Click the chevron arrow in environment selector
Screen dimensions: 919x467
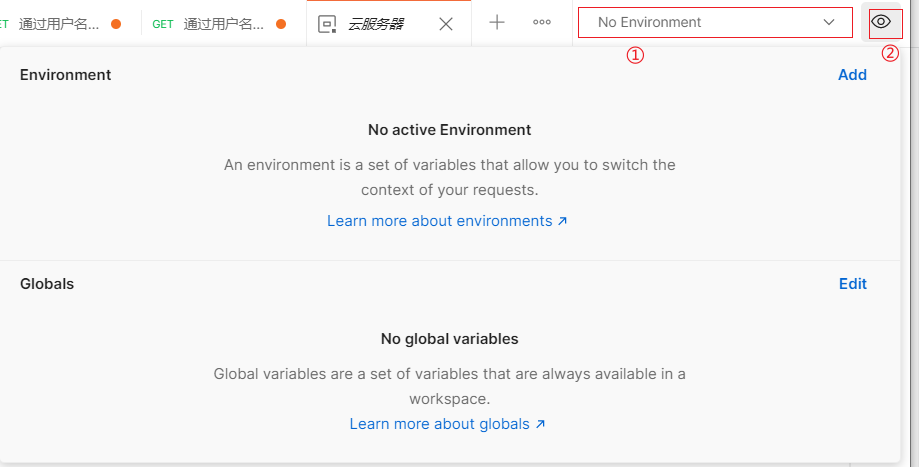click(x=829, y=22)
